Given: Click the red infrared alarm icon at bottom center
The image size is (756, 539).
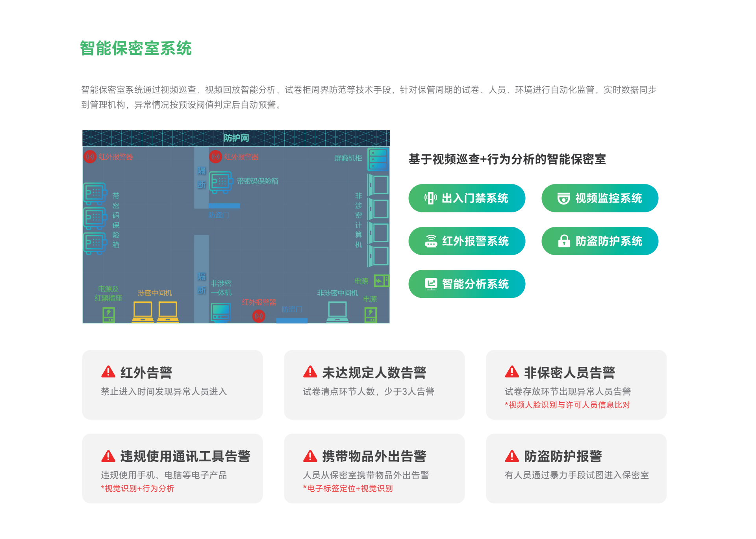Looking at the screenshot, I should [x=259, y=316].
